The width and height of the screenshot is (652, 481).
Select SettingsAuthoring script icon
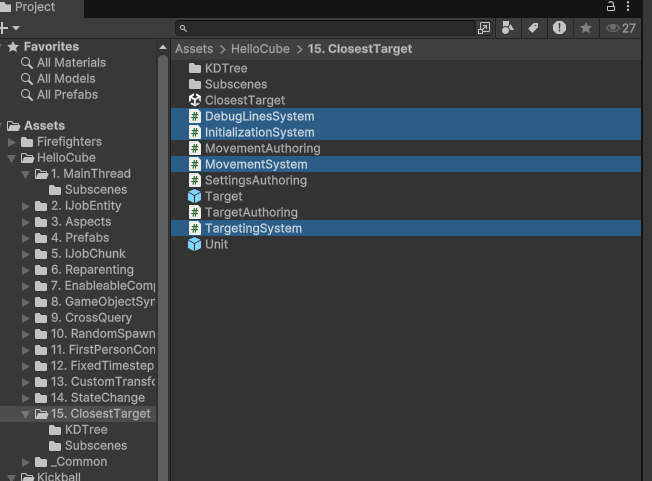(x=195, y=180)
